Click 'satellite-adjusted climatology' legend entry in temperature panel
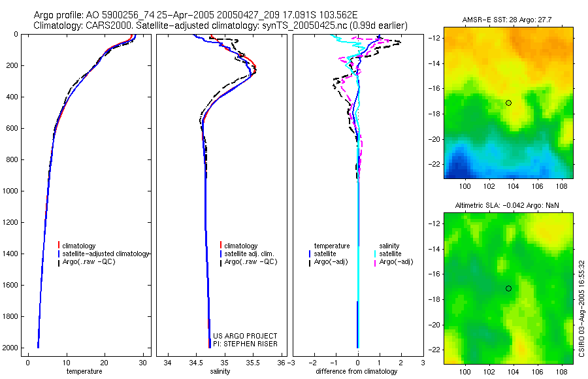The height and width of the screenshot is (379, 588). coord(106,254)
